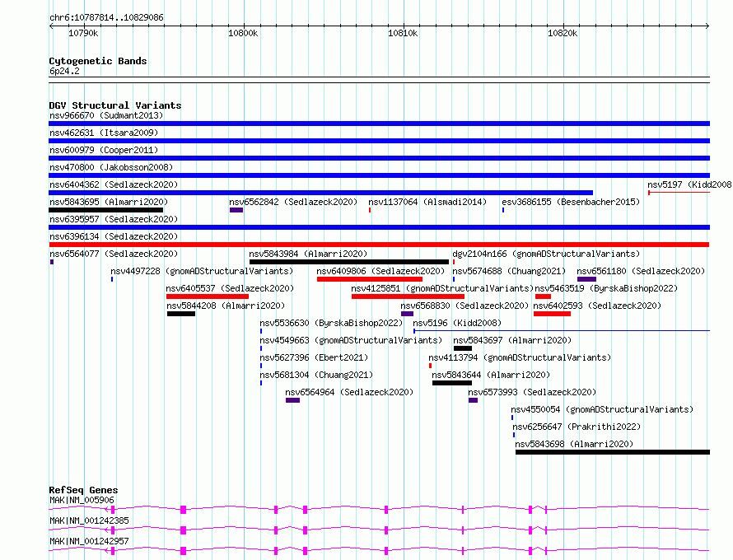Screen dimensions: 733x560
Task: Click chr6:10787814..10829086 coordinate text
Action: (106, 18)
